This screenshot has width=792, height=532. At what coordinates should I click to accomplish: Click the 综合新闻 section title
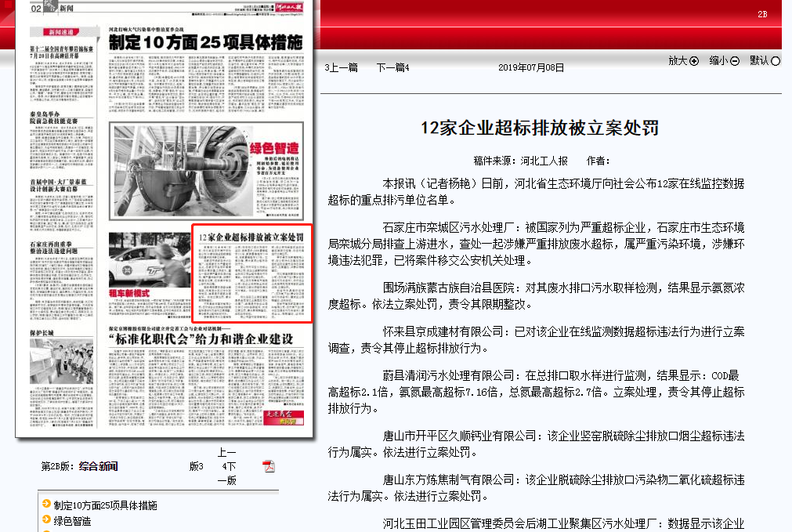[x=98, y=466]
